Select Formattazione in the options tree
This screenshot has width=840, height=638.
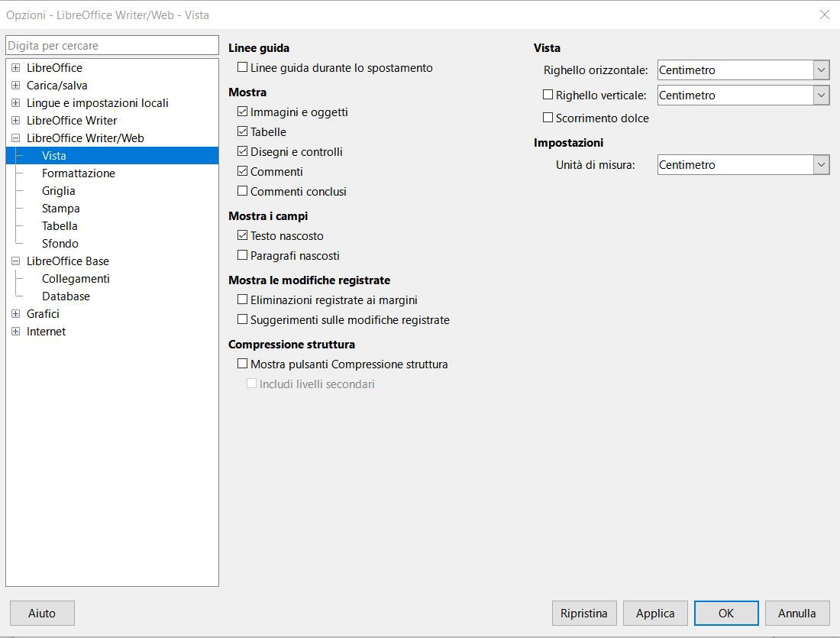[79, 173]
